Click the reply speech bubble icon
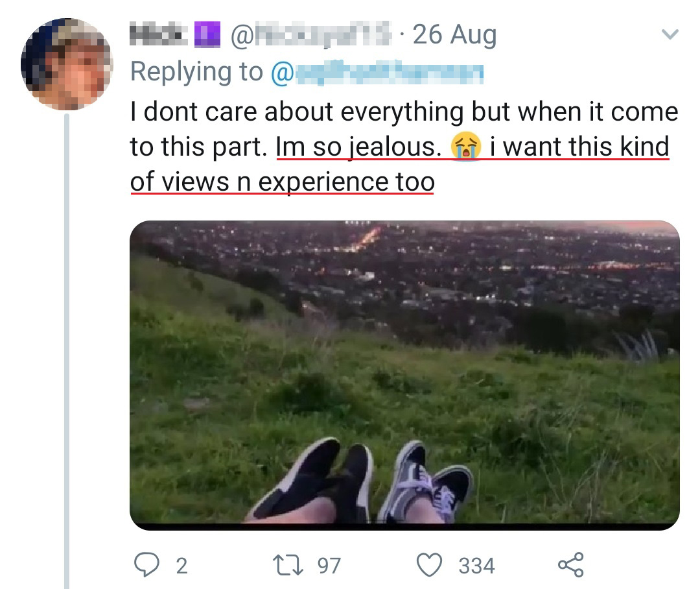700x589 pixels. [x=146, y=565]
